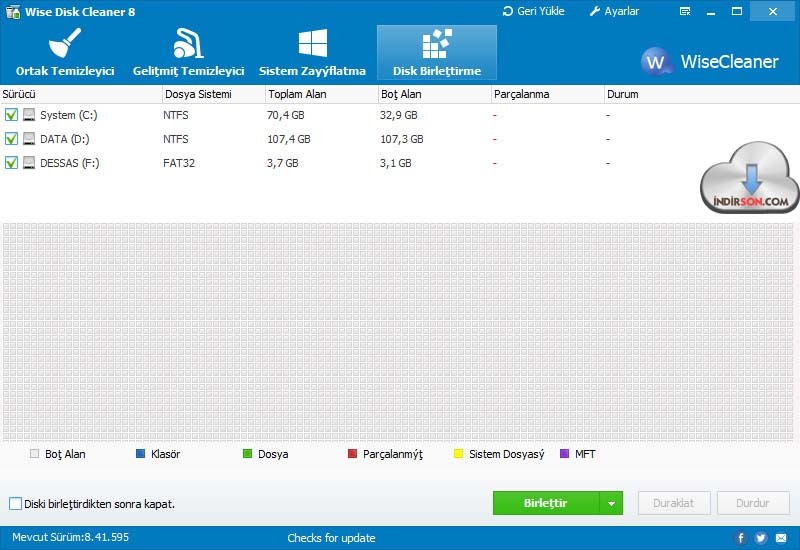Click the Duraklat pause button
The width and height of the screenshot is (800, 550).
(673, 503)
